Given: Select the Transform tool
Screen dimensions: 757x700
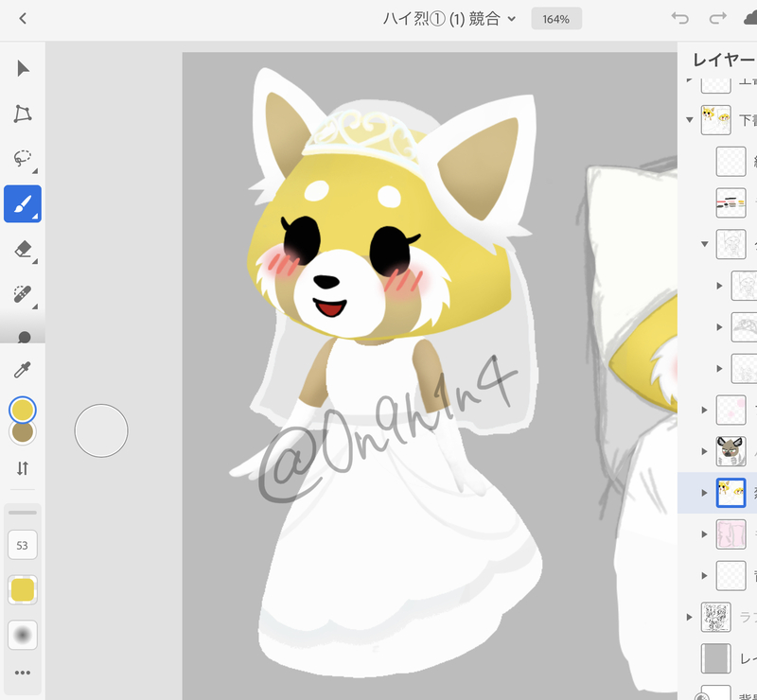Looking at the screenshot, I should (23, 114).
